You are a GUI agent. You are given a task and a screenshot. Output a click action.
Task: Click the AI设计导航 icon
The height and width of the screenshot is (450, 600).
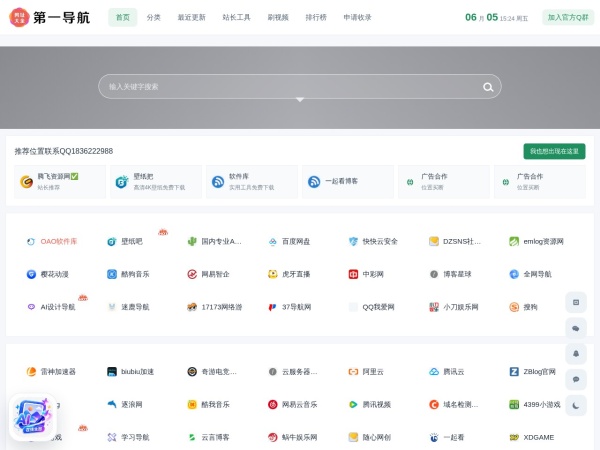click(31, 307)
